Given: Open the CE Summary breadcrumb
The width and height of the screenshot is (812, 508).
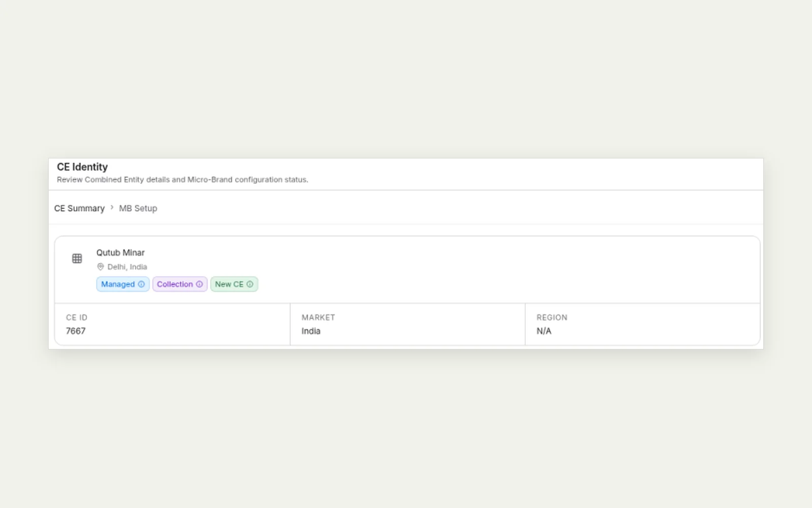Looking at the screenshot, I should pos(79,208).
